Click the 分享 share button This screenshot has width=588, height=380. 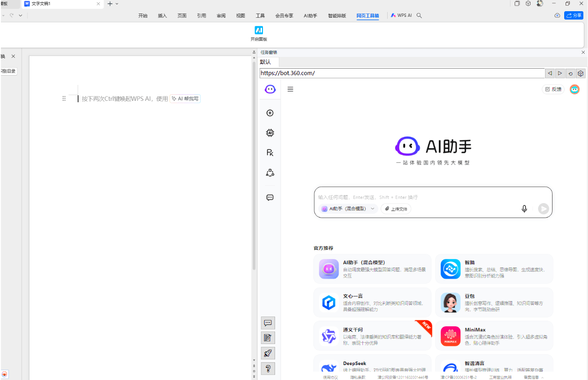tap(574, 15)
